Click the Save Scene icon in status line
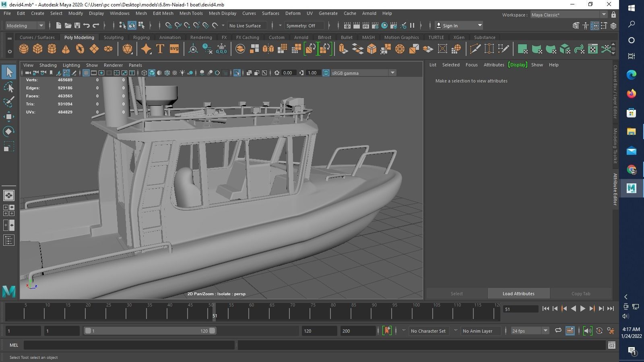The height and width of the screenshot is (362, 644). coord(77,25)
